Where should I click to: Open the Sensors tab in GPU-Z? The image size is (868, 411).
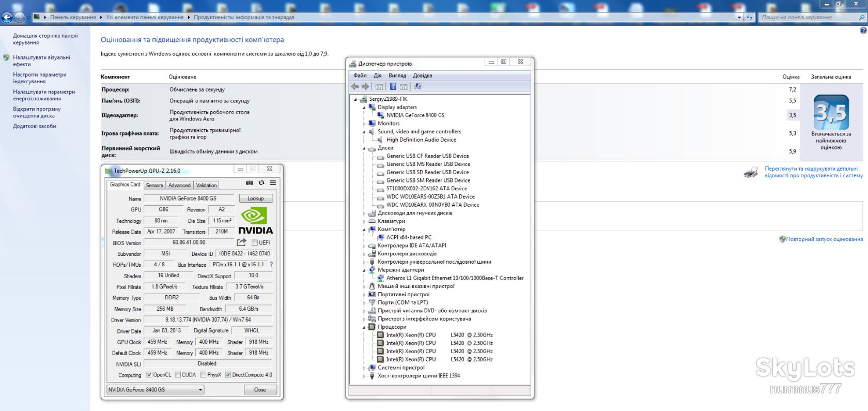[154, 185]
